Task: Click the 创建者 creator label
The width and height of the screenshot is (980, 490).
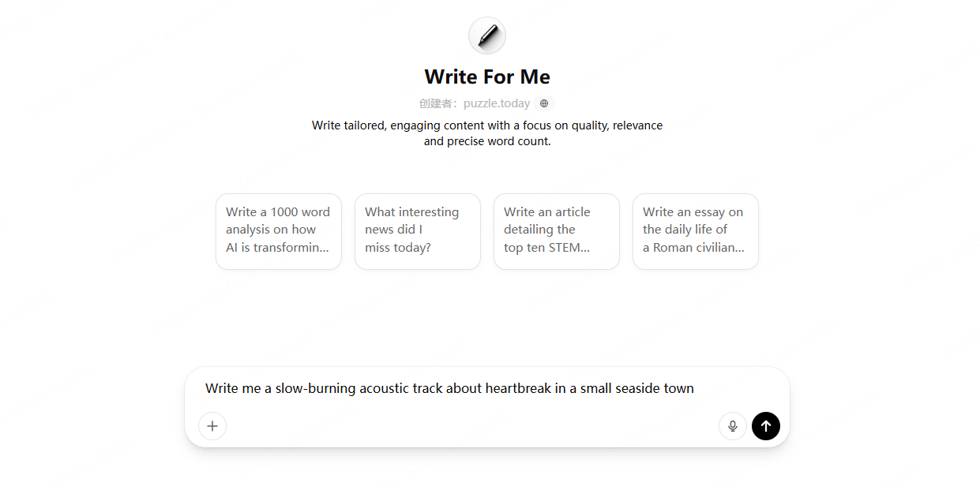Action: tap(437, 103)
